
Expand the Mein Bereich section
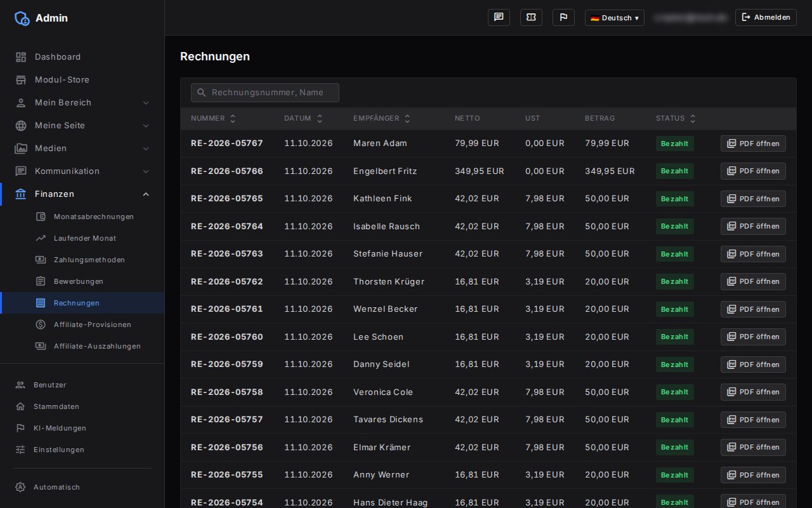(82, 103)
